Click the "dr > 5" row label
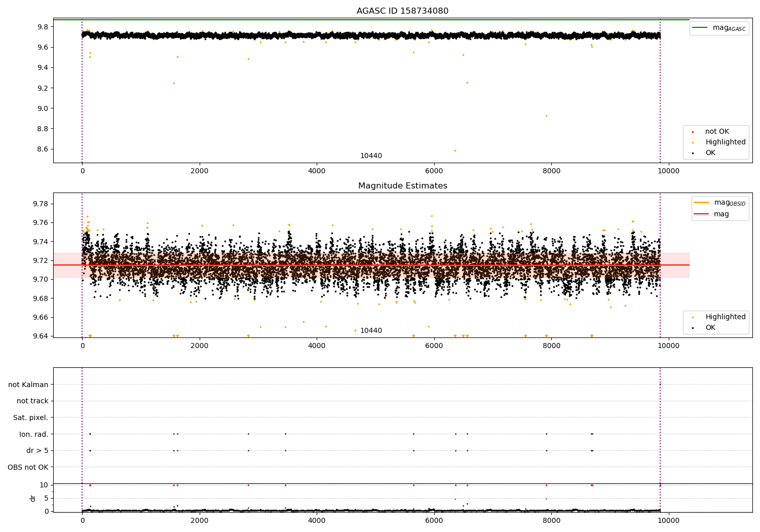Image resolution: width=760 pixels, height=532 pixels. point(37,451)
